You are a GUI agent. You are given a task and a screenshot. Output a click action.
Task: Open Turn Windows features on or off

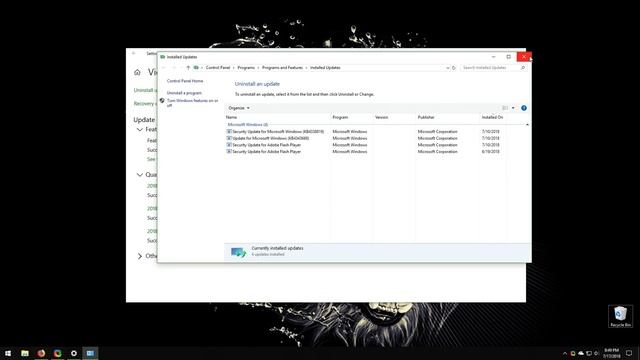click(192, 103)
